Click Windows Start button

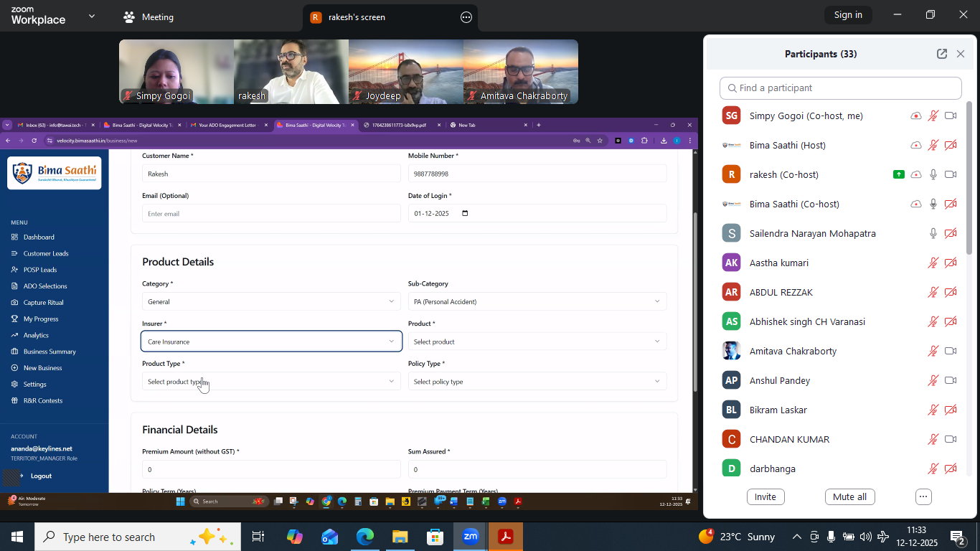click(17, 537)
